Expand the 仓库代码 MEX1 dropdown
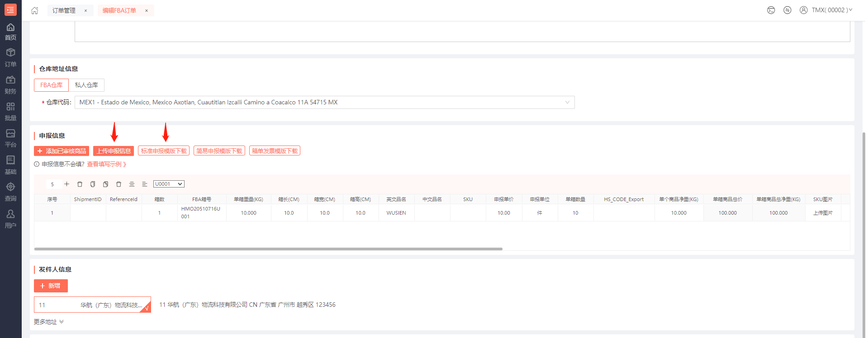This screenshot has height=338, width=868. 324,102
